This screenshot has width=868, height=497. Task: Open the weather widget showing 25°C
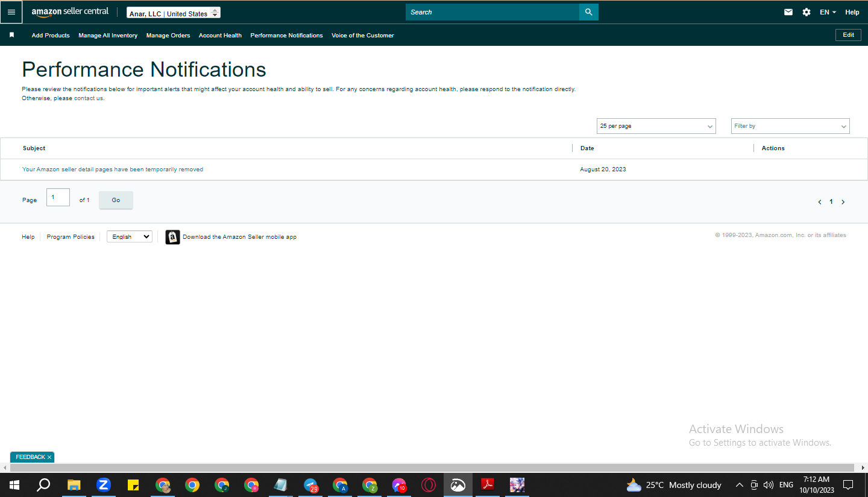point(673,485)
